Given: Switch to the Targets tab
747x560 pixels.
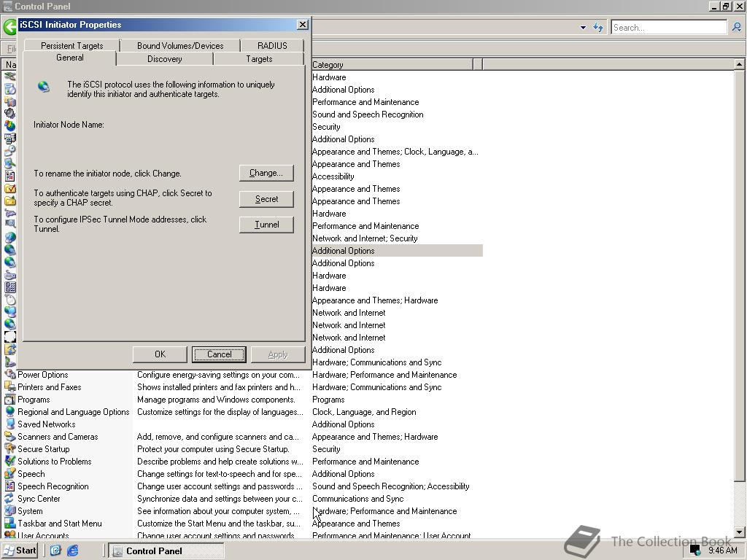Looking at the screenshot, I should (259, 59).
